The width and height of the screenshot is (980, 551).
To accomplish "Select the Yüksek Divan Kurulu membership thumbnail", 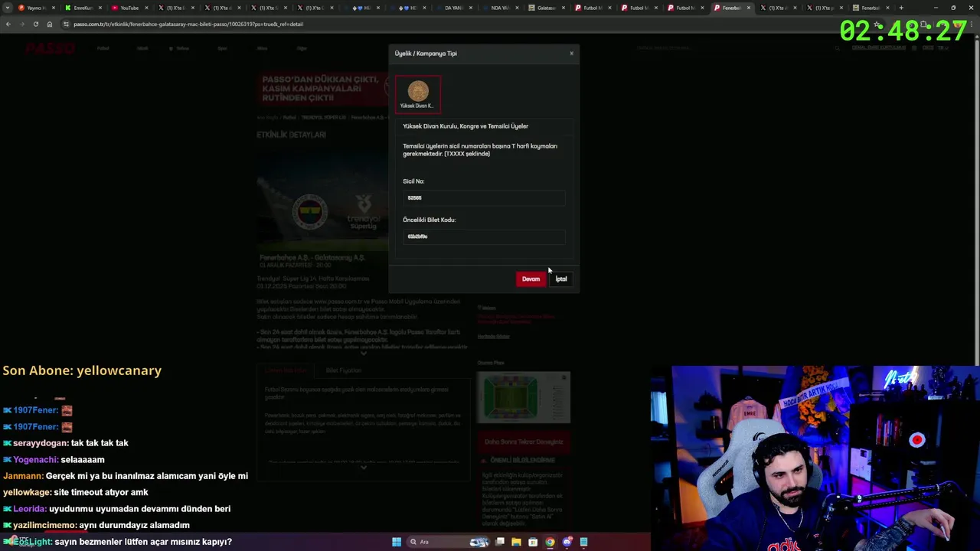I will [418, 95].
